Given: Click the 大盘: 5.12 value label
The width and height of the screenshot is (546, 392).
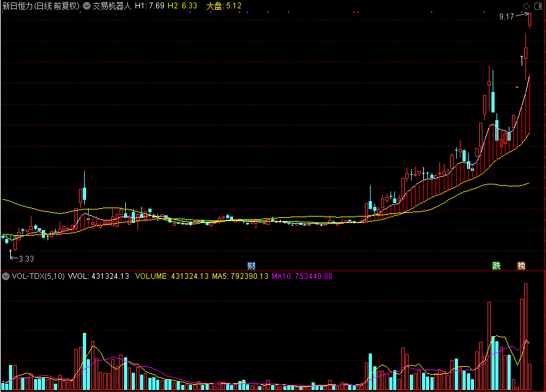Looking at the screenshot, I should tap(224, 6).
